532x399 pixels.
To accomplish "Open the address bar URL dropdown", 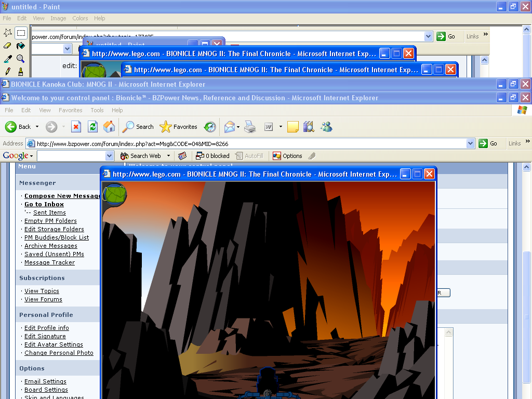I will [x=470, y=143].
